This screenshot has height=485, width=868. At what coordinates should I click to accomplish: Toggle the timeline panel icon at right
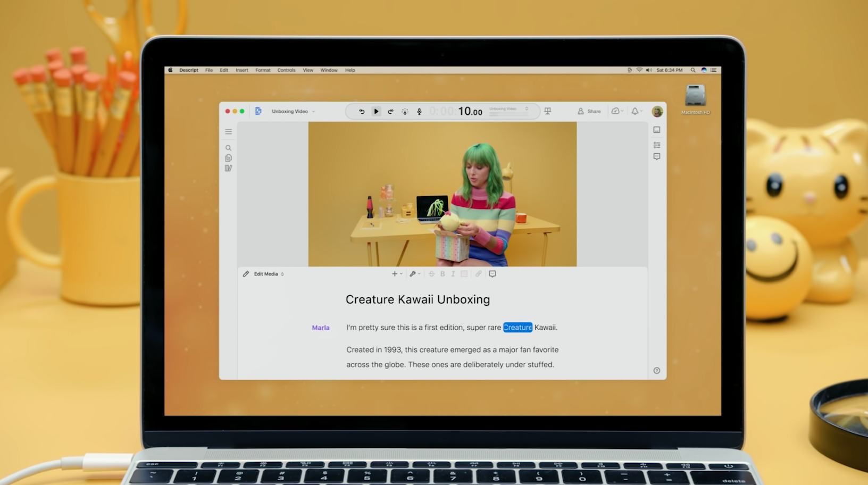point(657,130)
